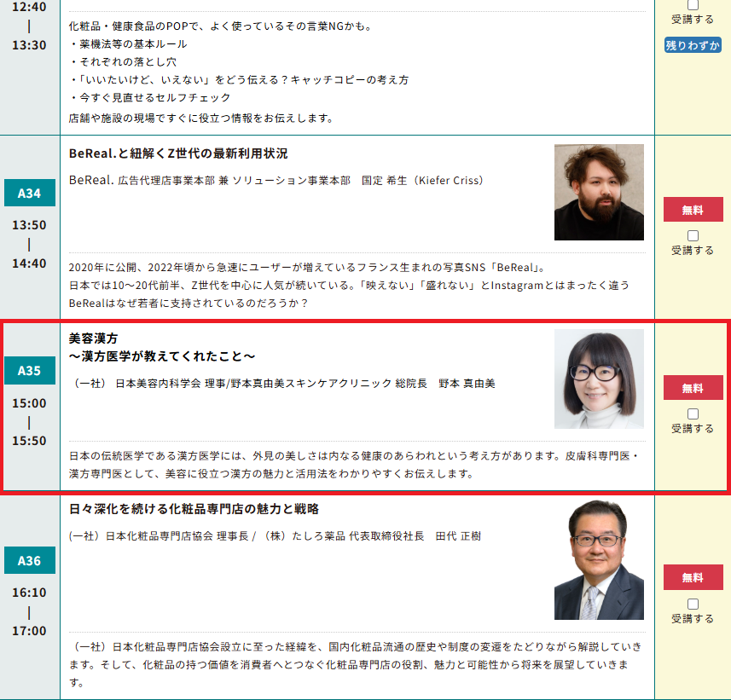Viewport: 731px width, 700px height.
Task: Click the photo of 田代 正樹
Action: coord(599,560)
